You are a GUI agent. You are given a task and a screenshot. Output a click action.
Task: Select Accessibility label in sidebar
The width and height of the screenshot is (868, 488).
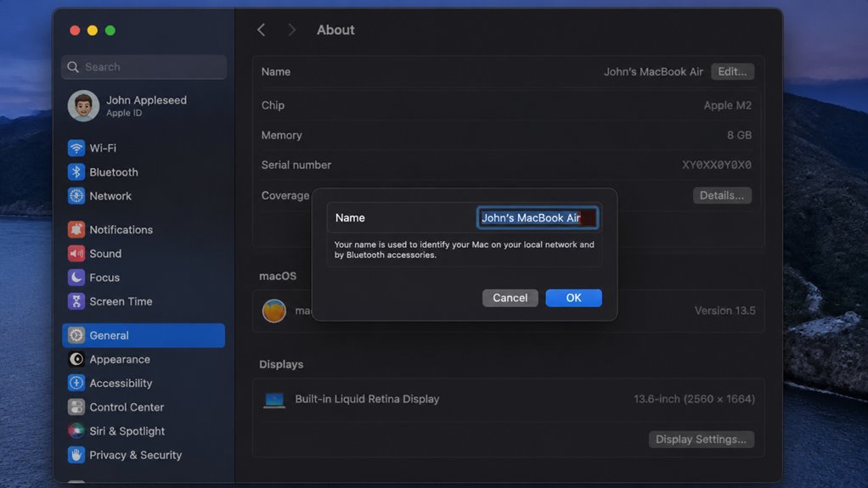(x=121, y=383)
